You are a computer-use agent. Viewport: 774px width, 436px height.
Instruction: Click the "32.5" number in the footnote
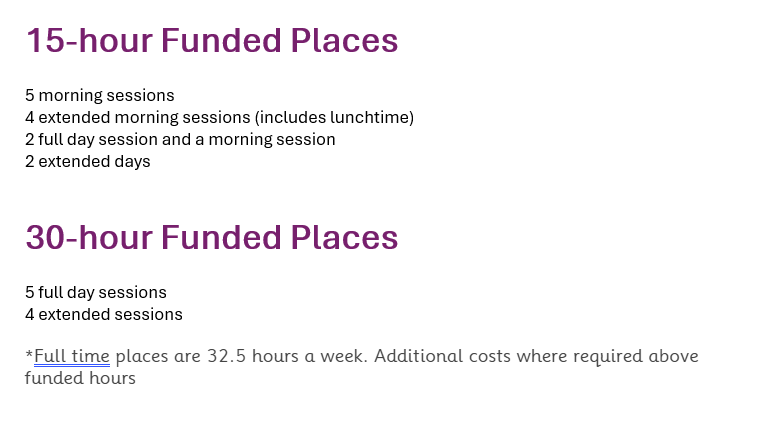point(226,356)
